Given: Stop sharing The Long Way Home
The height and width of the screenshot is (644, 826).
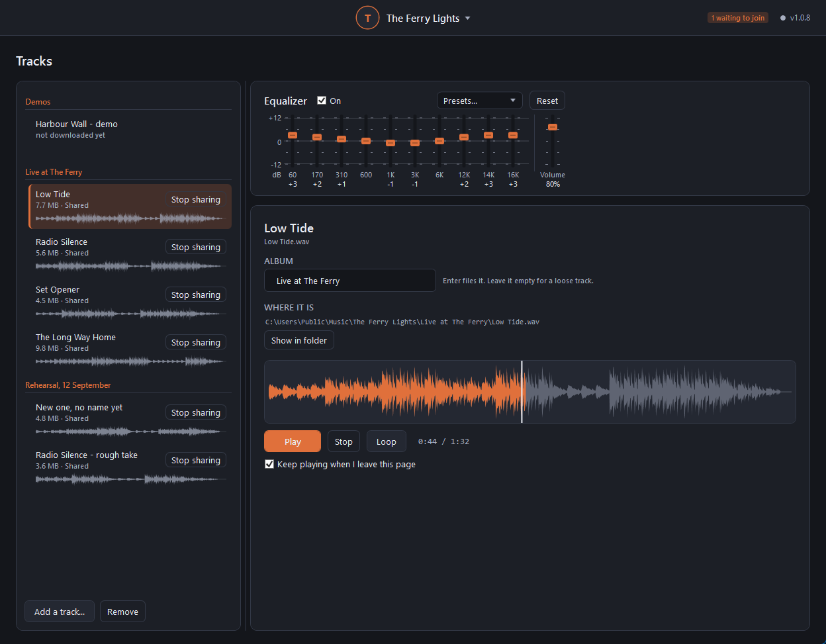Looking at the screenshot, I should click(x=196, y=342).
